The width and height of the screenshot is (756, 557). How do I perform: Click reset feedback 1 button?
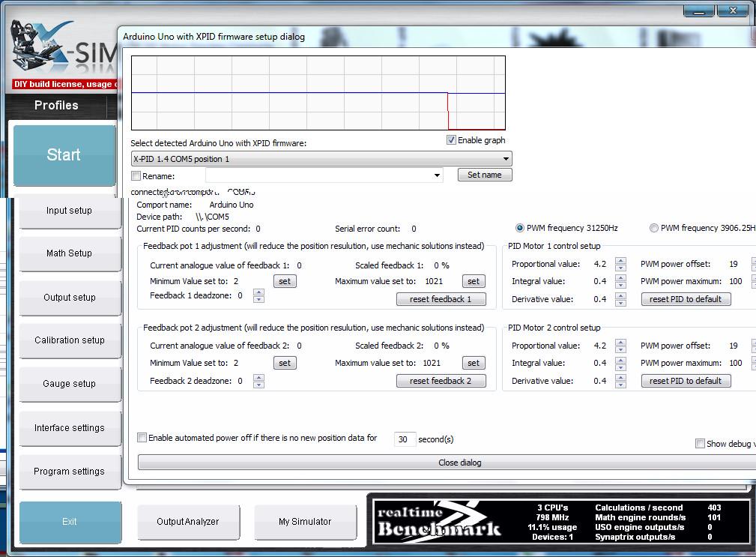tap(441, 299)
